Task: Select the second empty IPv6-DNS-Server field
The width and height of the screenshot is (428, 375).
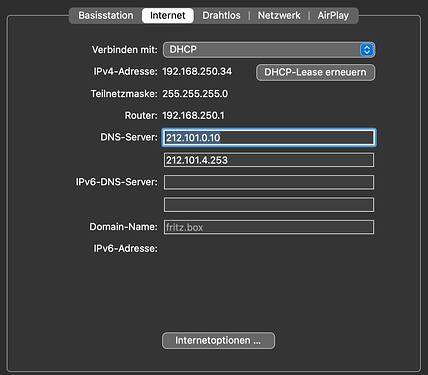Action: [x=269, y=205]
